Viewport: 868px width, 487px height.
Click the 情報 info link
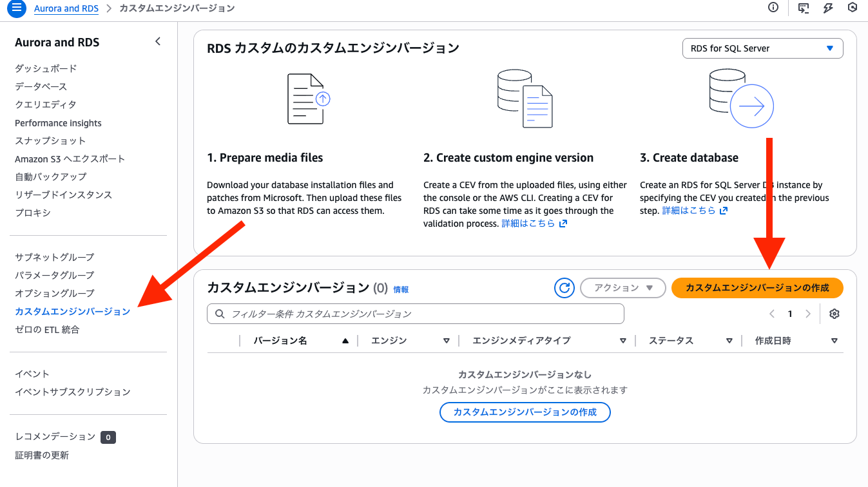pos(401,290)
